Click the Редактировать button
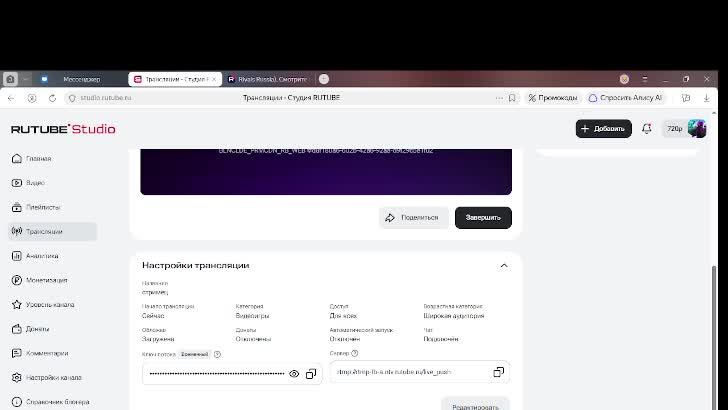Image resolution: width=728 pixels, height=410 pixels. (x=475, y=405)
